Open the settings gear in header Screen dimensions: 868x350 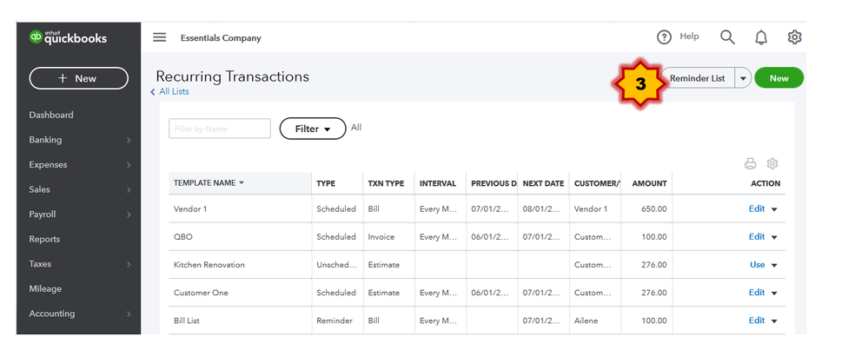pos(794,37)
